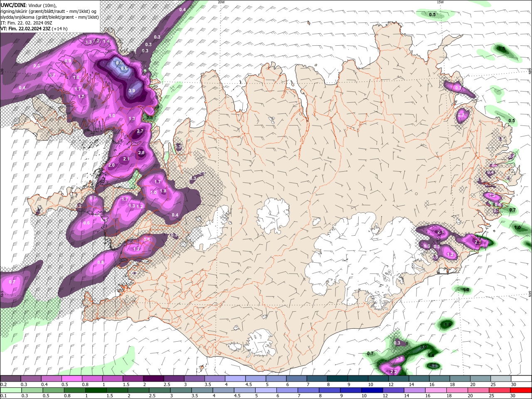Click the 2.8 precipitation value label
The width and height of the screenshot is (532, 399).
[141, 153]
